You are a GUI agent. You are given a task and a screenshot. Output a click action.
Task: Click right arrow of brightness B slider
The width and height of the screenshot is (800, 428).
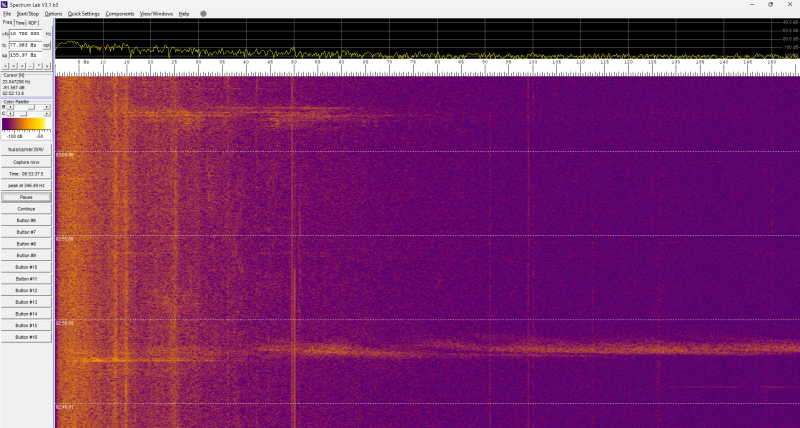[46, 107]
